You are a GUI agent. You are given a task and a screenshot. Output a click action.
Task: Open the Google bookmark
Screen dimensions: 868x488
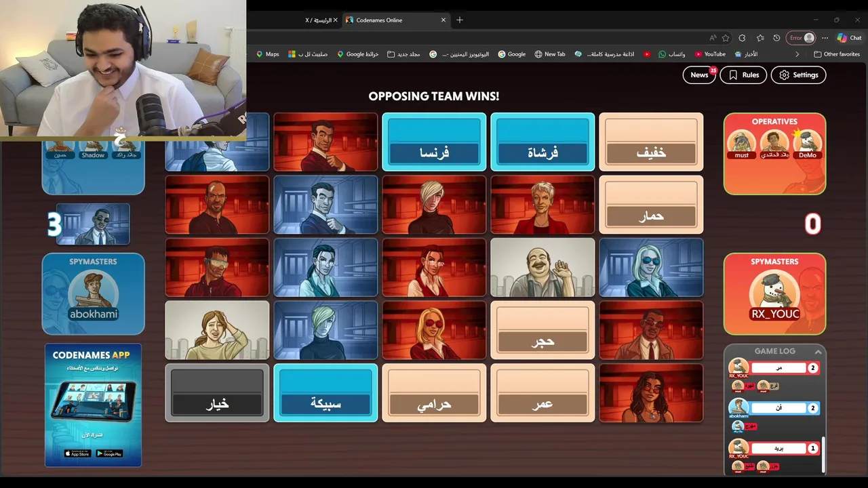tap(511, 54)
